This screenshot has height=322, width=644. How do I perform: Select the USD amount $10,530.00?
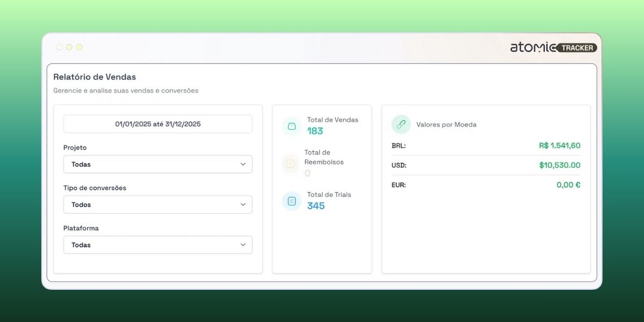point(559,165)
